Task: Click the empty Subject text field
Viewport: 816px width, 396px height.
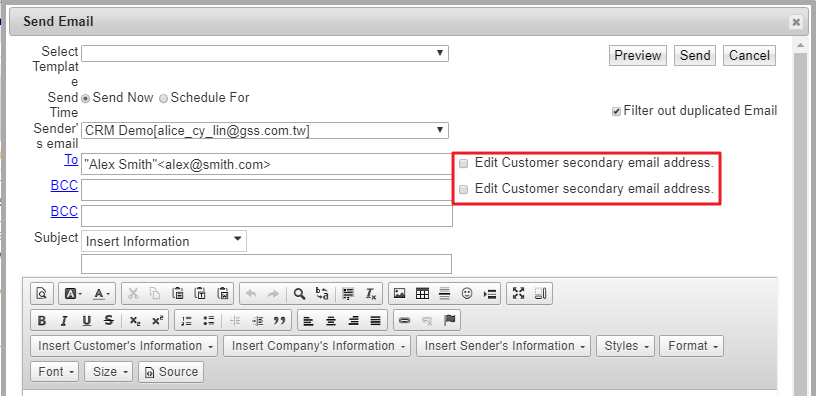Action: 266,264
